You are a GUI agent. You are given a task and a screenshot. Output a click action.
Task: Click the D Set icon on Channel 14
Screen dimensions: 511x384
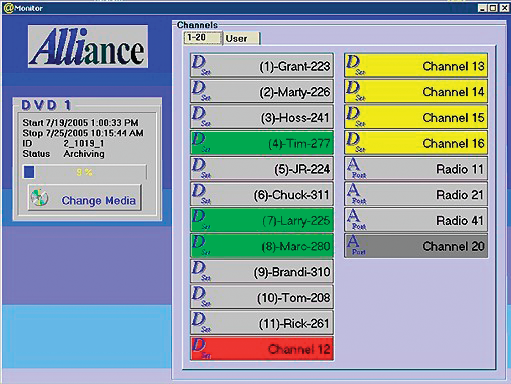click(355, 91)
